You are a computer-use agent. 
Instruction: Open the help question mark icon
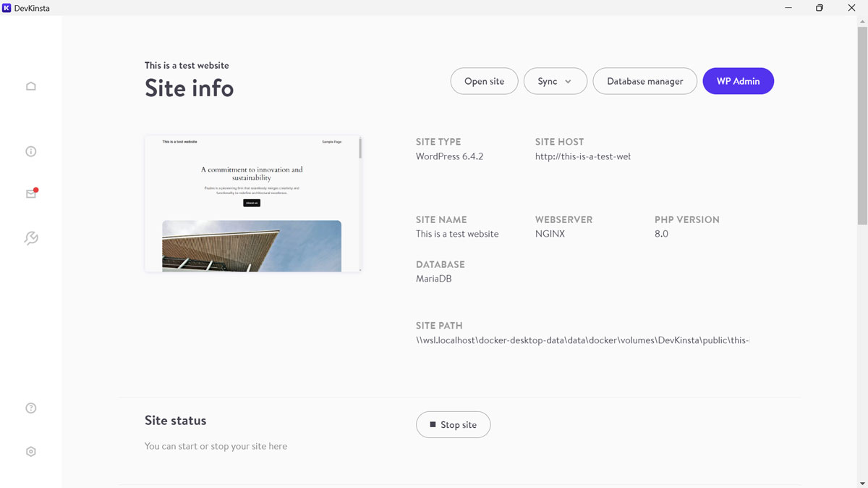click(30, 408)
